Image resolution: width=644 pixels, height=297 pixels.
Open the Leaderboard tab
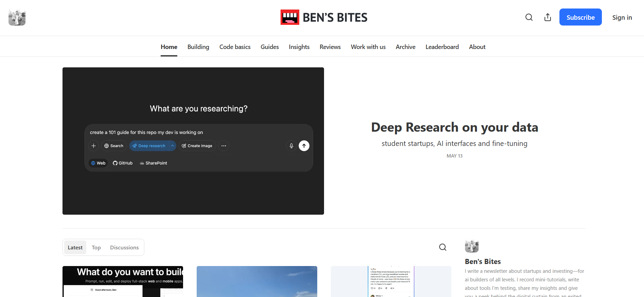tap(442, 47)
